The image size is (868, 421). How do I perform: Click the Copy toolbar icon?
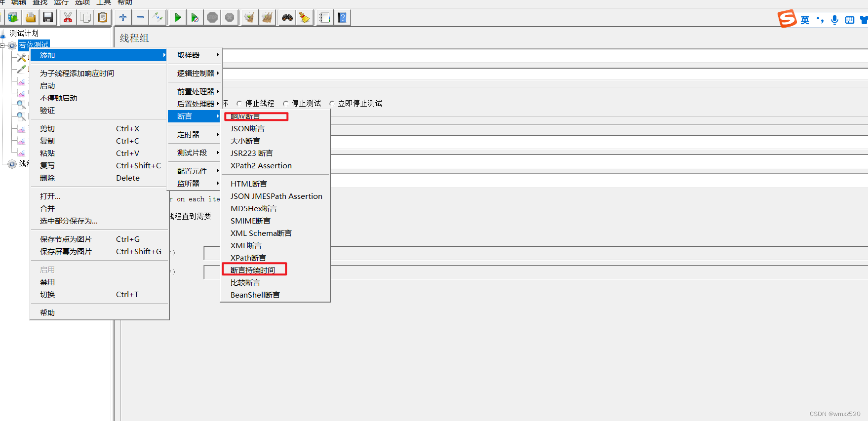click(85, 18)
